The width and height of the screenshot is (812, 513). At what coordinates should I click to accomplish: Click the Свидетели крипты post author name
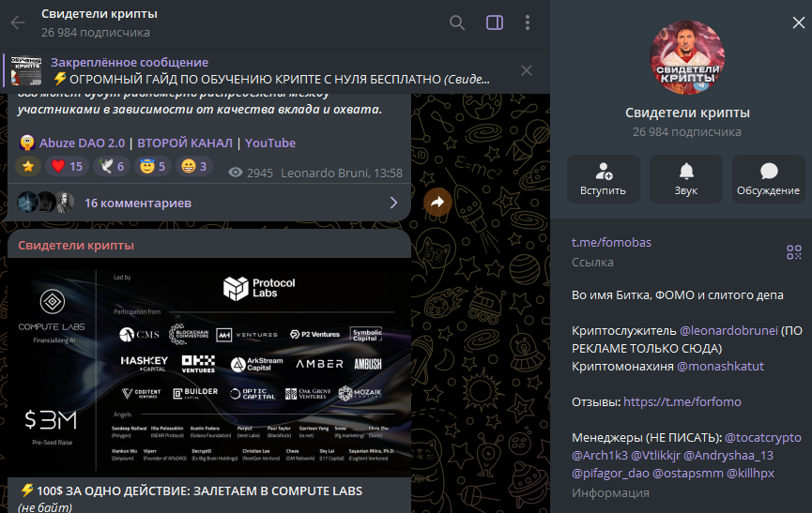pos(76,245)
